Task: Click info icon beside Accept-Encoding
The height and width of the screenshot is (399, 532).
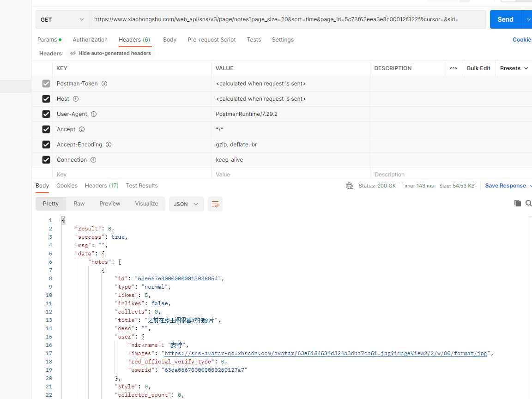Action: (x=109, y=145)
